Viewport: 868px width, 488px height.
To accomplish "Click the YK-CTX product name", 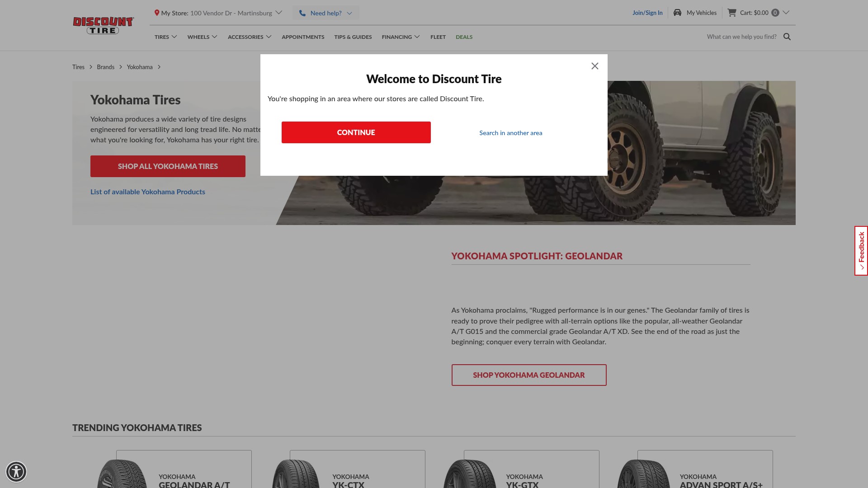I will point(348,484).
